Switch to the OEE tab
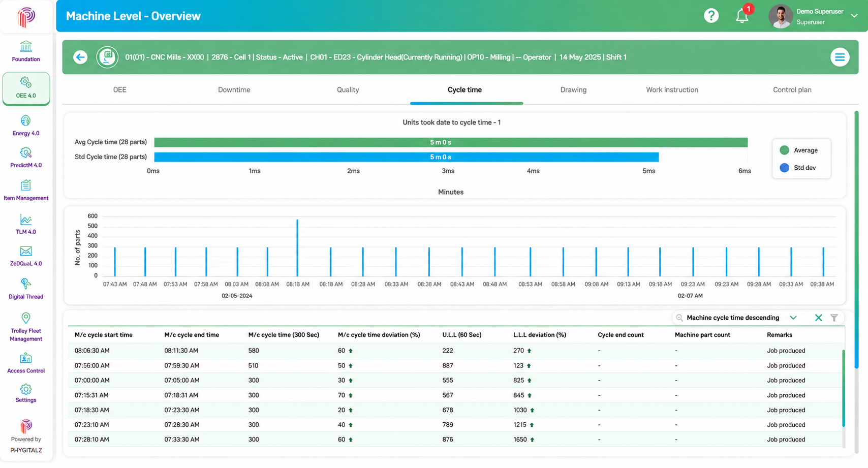The height and width of the screenshot is (468, 868). (x=119, y=90)
